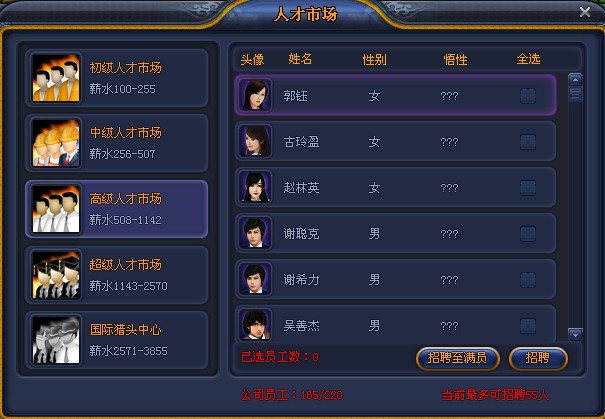The image size is (605, 419).
Task: Click the scrollbar thumb handle
Action: click(x=575, y=94)
